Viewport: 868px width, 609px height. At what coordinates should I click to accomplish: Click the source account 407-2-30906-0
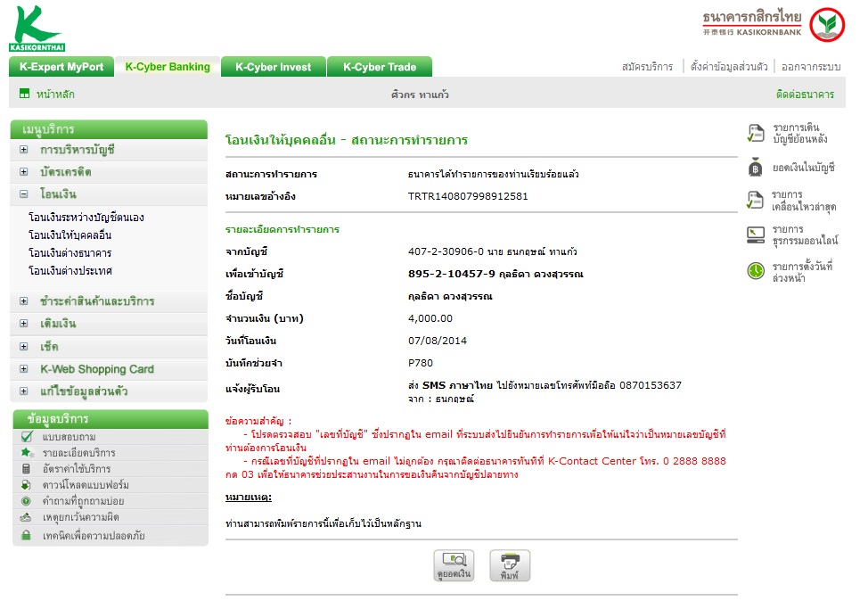(x=446, y=252)
